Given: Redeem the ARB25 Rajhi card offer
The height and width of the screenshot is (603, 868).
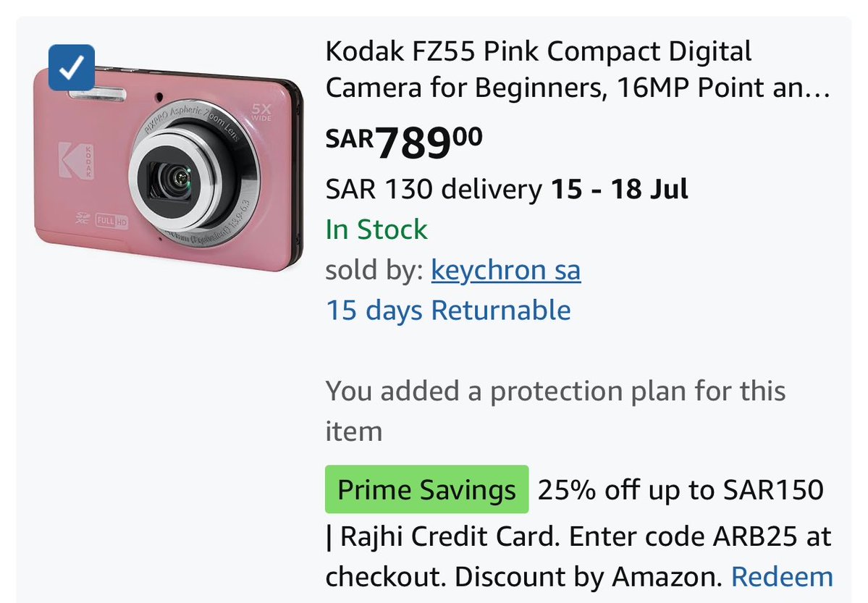Looking at the screenshot, I should point(782,577).
